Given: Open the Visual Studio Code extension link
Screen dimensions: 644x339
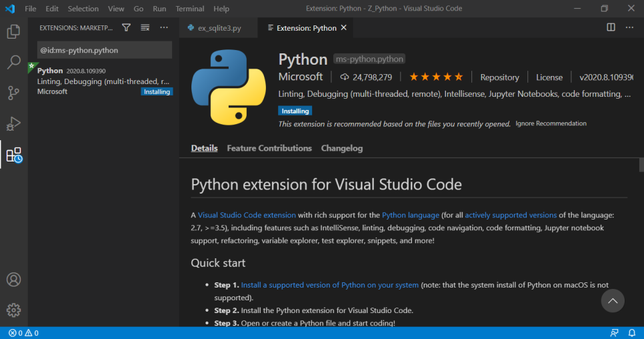Looking at the screenshot, I should [247, 215].
